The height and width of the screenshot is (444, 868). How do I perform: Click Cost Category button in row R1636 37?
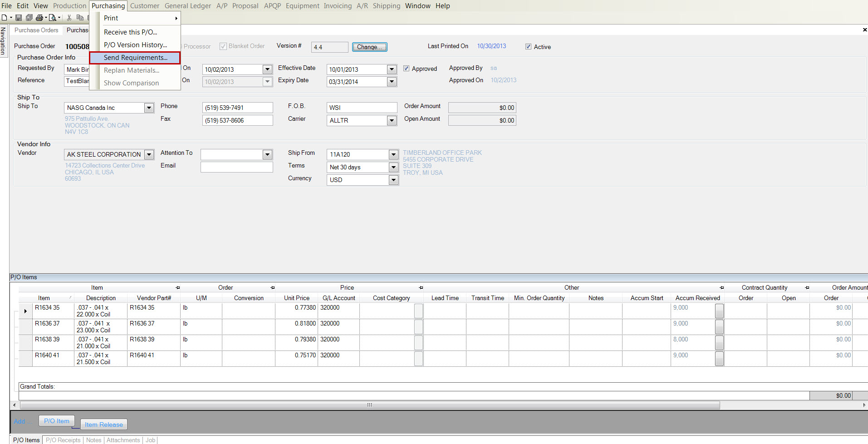(419, 327)
